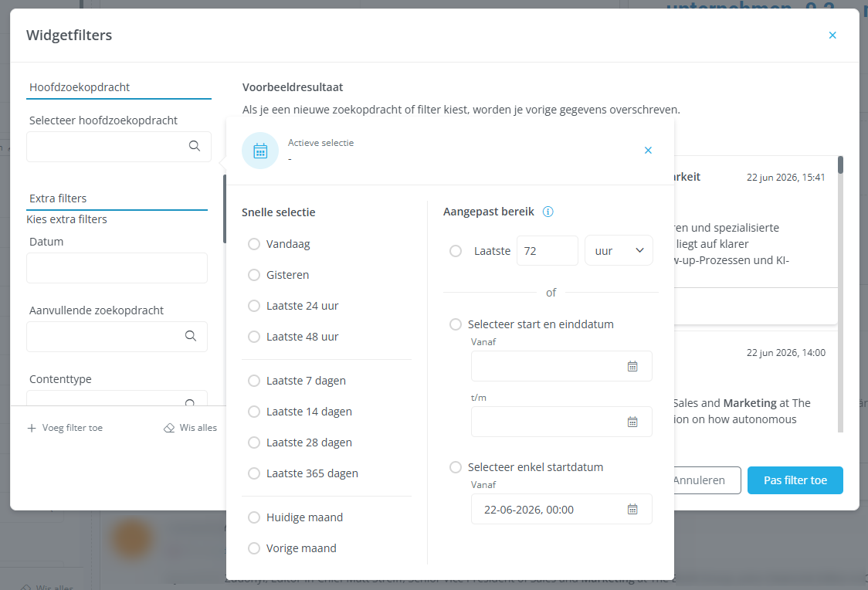This screenshot has width=868, height=590.
Task: Pick Laatste 7 dagen option
Action: (x=254, y=381)
